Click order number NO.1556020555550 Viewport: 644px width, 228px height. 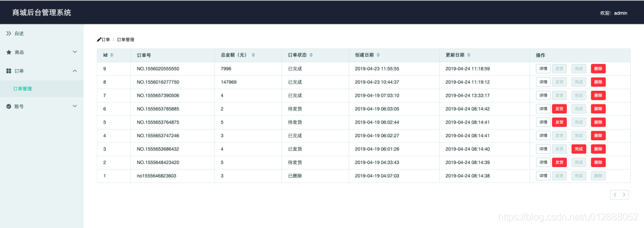pos(158,69)
